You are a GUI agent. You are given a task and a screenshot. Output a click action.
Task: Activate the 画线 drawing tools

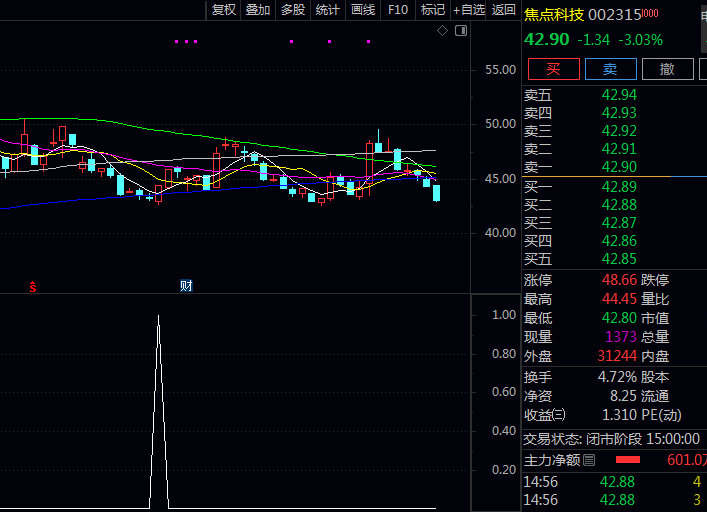pos(362,10)
